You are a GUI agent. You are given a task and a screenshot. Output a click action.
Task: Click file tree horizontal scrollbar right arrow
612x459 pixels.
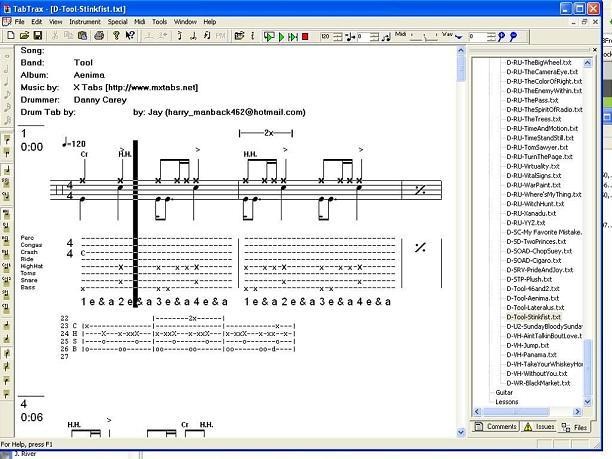[x=577, y=411]
